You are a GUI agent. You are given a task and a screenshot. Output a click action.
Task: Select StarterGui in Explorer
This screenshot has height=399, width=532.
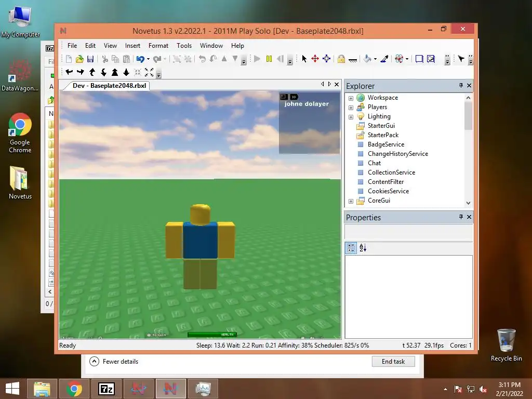pos(381,126)
